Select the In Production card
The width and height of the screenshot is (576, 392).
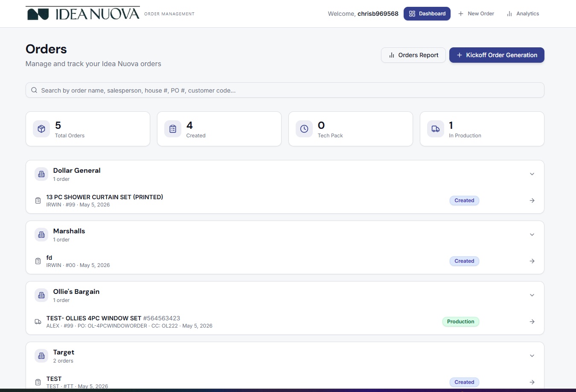[x=482, y=129]
